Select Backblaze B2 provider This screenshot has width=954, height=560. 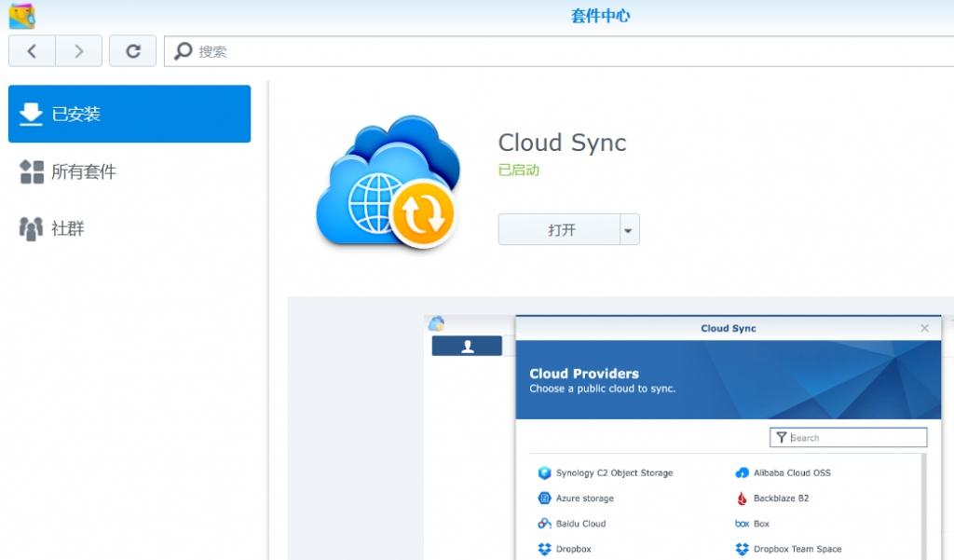772,498
